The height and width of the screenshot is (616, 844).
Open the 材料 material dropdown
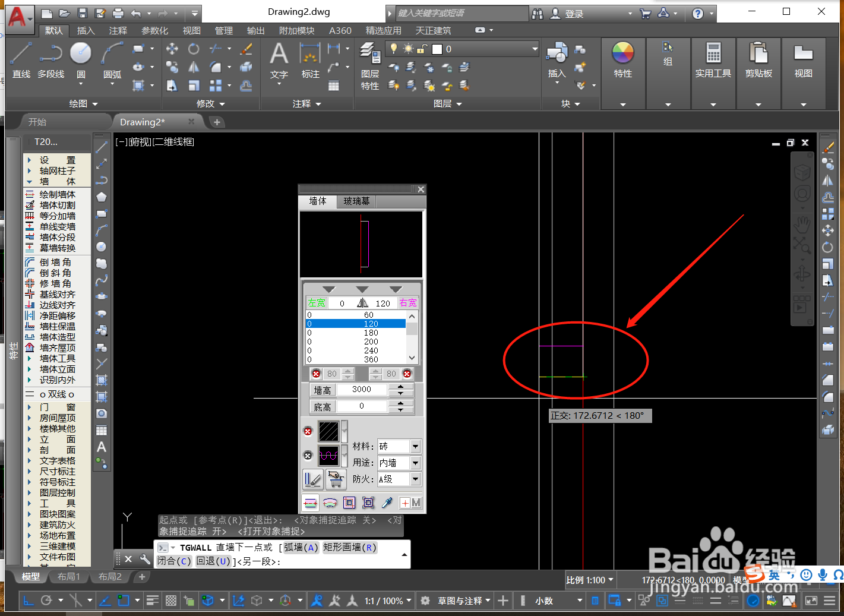(x=416, y=446)
